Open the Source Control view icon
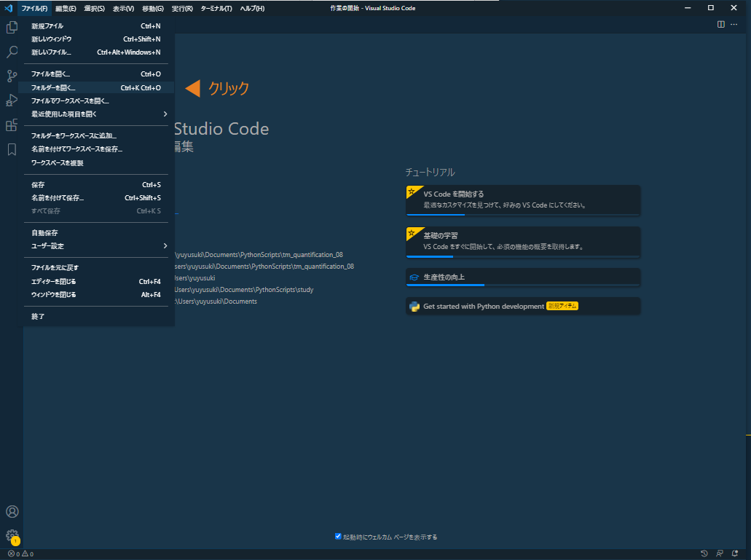This screenshot has width=751, height=560. 12,76
